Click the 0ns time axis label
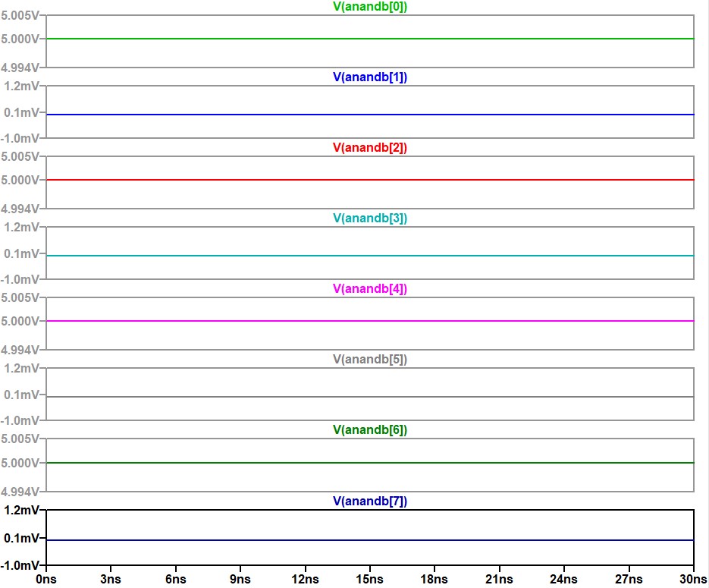Screen dimensions: 709x588 coord(46,580)
